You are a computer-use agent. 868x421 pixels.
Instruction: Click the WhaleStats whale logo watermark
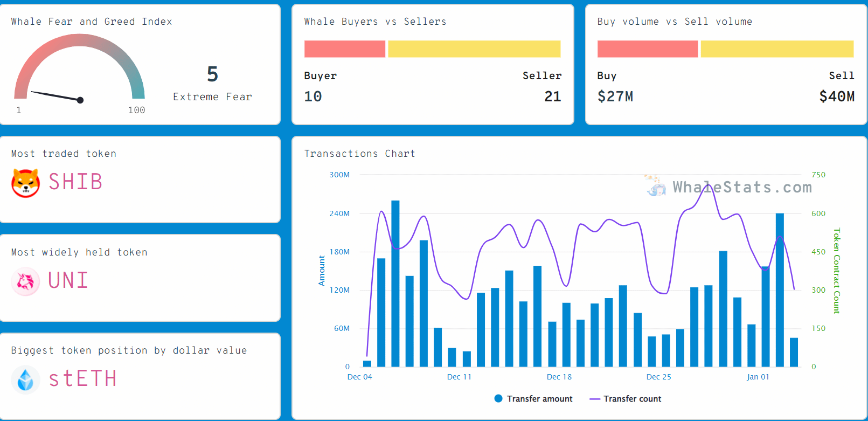click(656, 187)
